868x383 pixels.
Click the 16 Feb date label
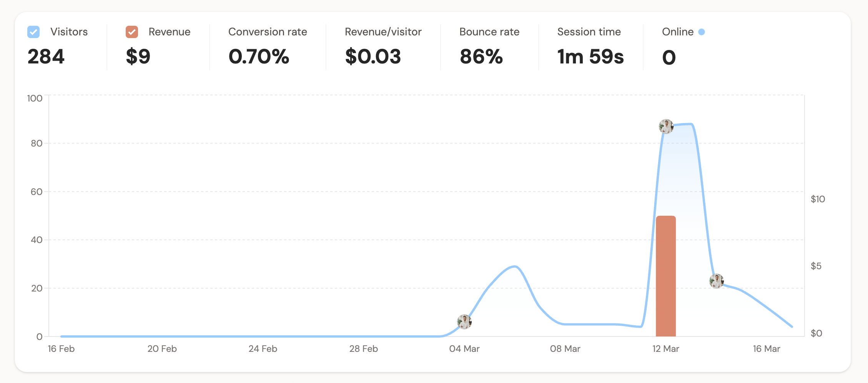tap(61, 349)
